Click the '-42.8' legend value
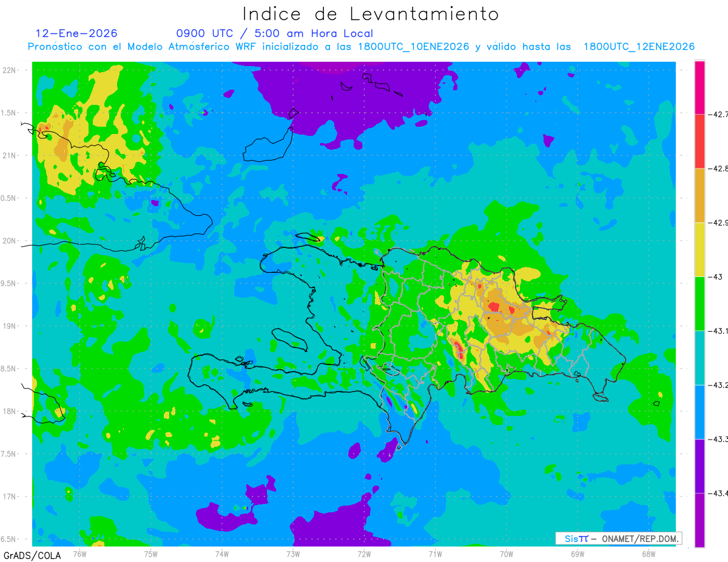Screen dimensions: 728x562 718,169
